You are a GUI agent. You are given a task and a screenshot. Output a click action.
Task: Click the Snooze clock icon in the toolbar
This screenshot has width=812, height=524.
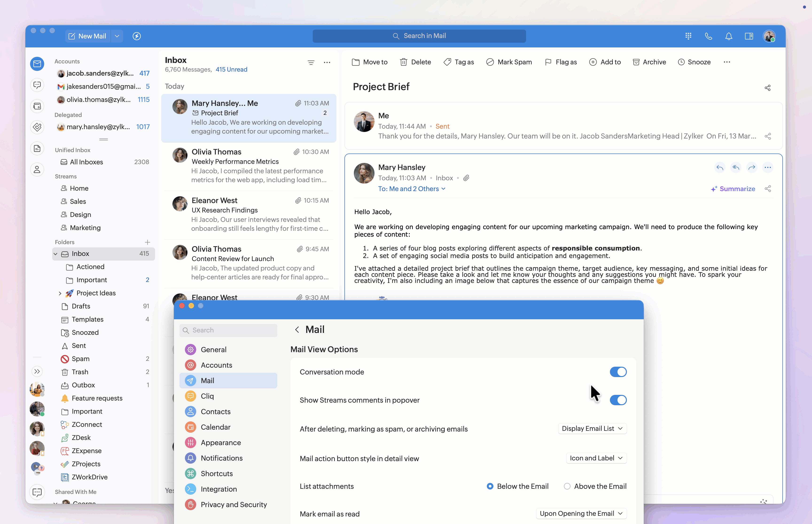coord(681,62)
